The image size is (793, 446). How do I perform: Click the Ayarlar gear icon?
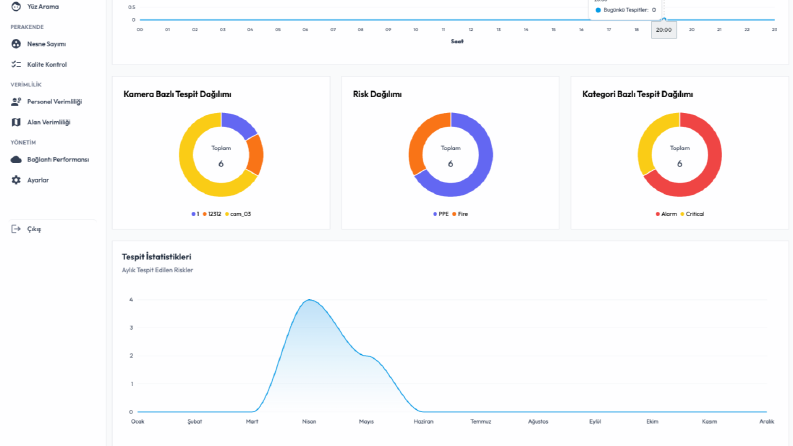[x=16, y=180]
